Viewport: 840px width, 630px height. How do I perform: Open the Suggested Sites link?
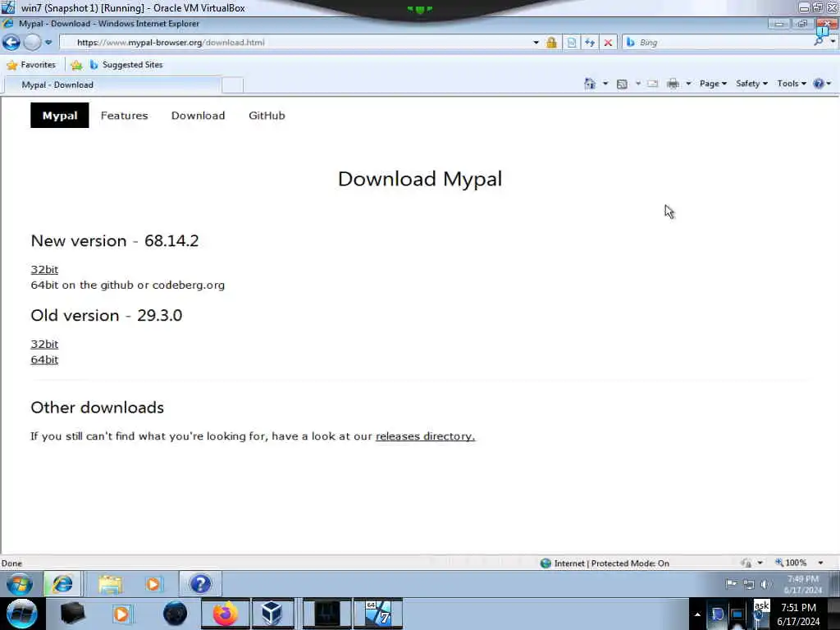(126, 65)
